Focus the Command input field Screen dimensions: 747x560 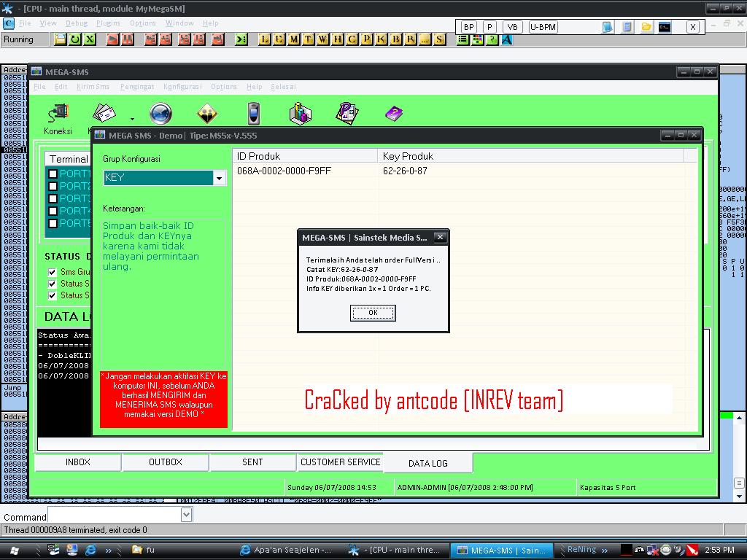115,515
